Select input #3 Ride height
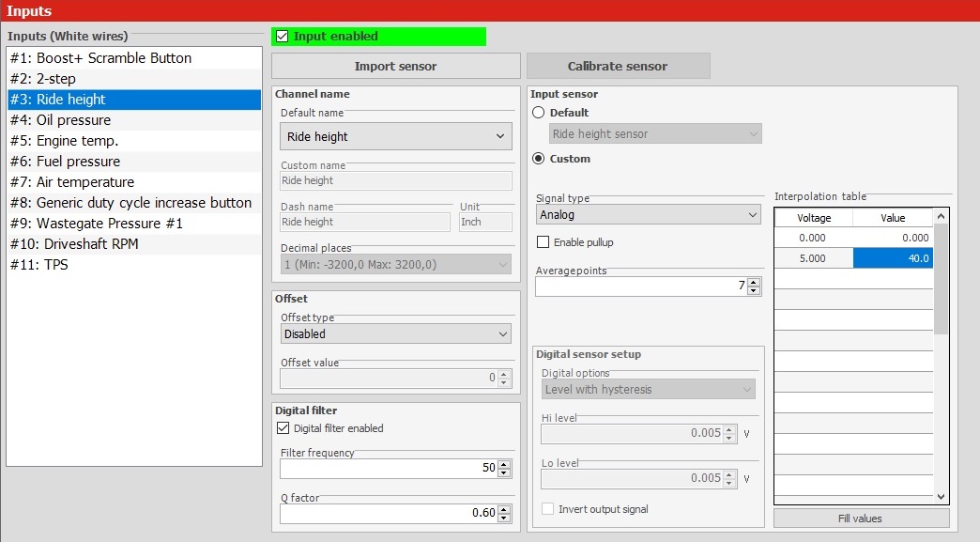This screenshot has height=542, width=980. [x=134, y=100]
